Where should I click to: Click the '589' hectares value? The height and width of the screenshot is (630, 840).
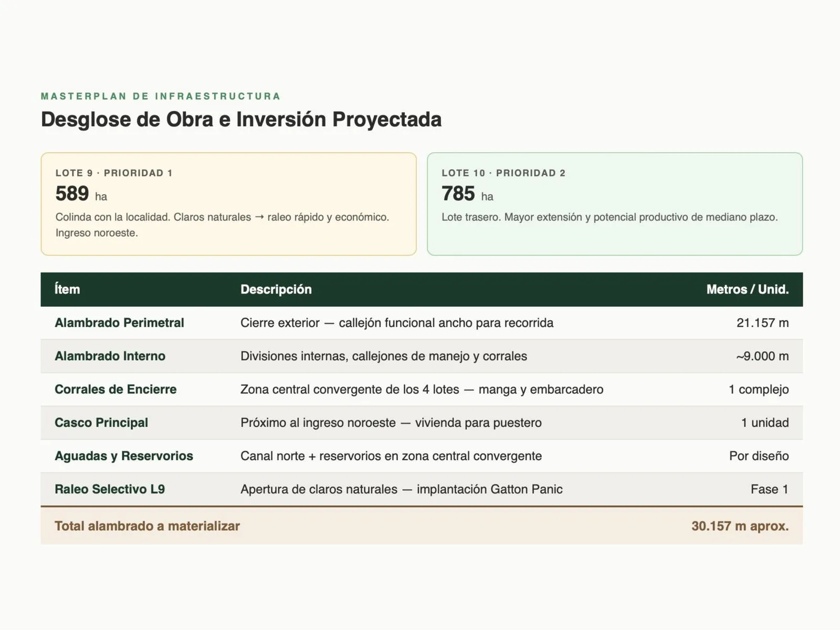coord(72,194)
